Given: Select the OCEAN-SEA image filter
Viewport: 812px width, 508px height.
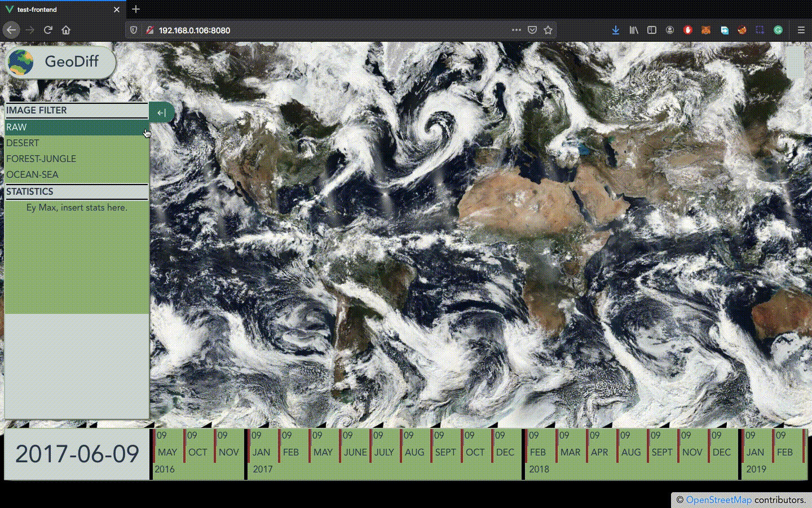Looking at the screenshot, I should 77,175.
